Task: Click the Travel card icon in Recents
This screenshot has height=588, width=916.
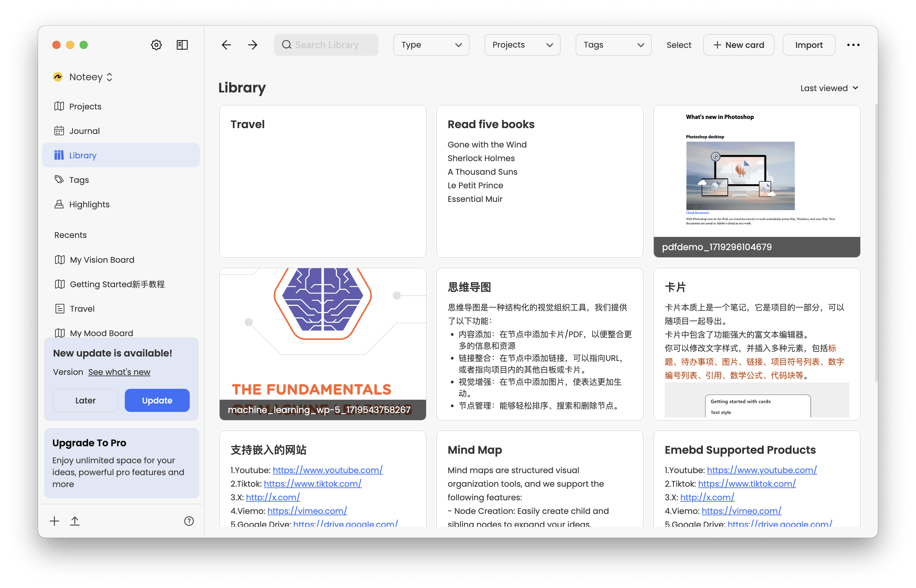Action: tap(60, 309)
